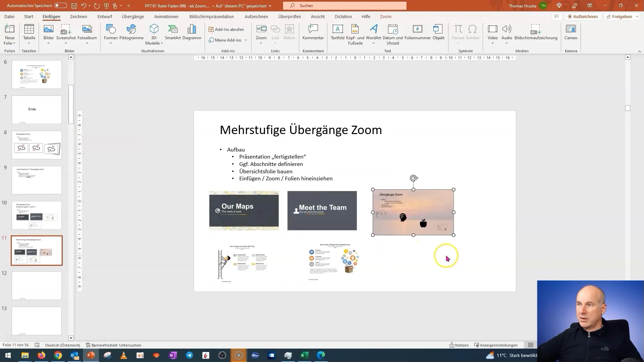644x362 pixels.
Task: Click the rotation handle of selected zoom
Action: click(x=414, y=178)
